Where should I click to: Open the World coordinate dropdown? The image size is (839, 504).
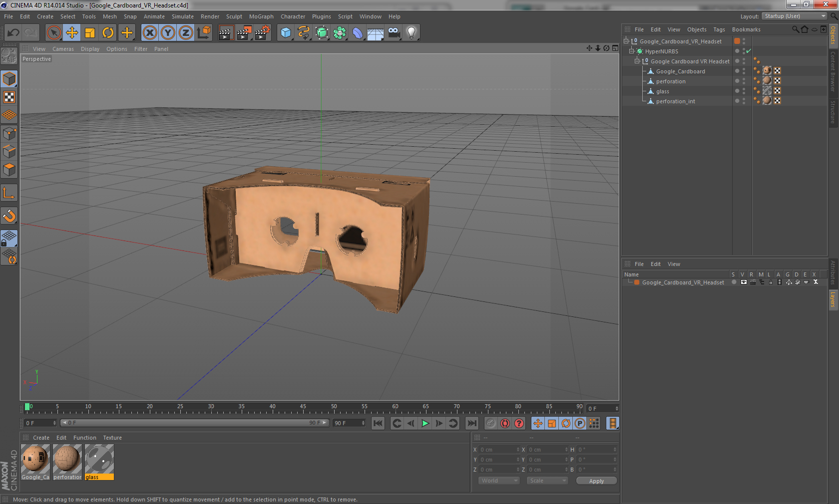pyautogui.click(x=499, y=481)
